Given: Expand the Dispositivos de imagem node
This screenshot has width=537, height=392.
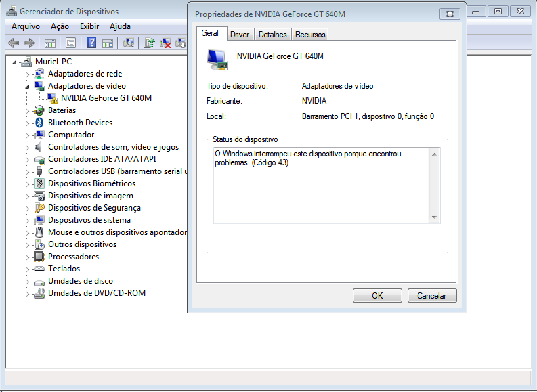Looking at the screenshot, I should coord(27,196).
